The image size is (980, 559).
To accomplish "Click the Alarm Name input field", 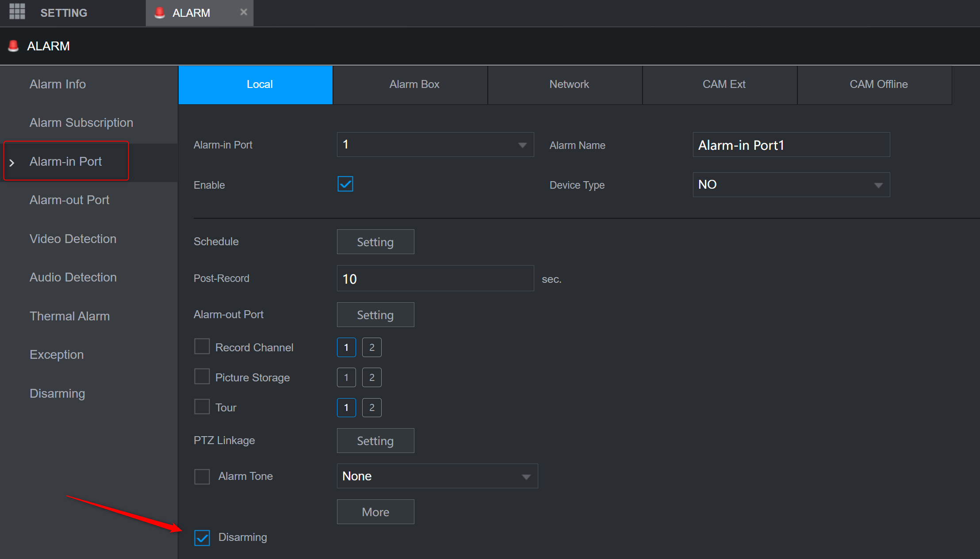I will coord(791,145).
